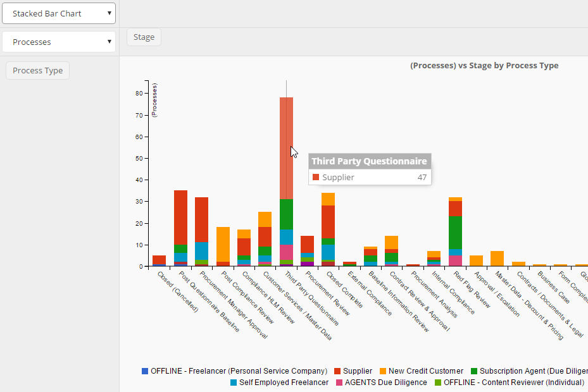588x392 pixels.
Task: Toggle the Self Employed Freelancer legend swatch
Action: click(x=234, y=383)
